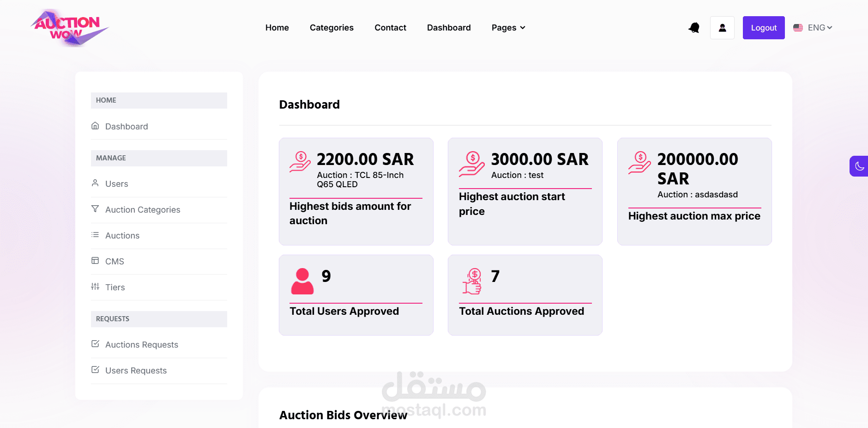
Task: Select Home in the top menu
Action: 277,28
